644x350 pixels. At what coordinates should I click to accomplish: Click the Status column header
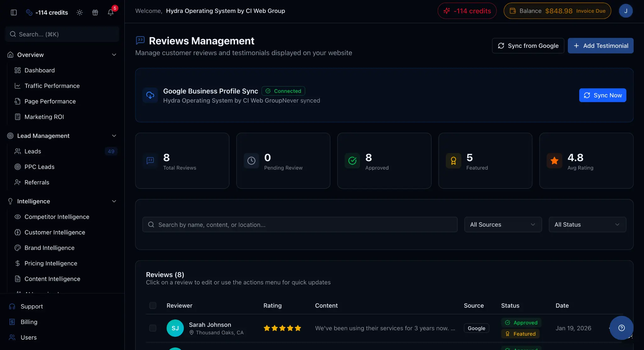[x=510, y=305]
